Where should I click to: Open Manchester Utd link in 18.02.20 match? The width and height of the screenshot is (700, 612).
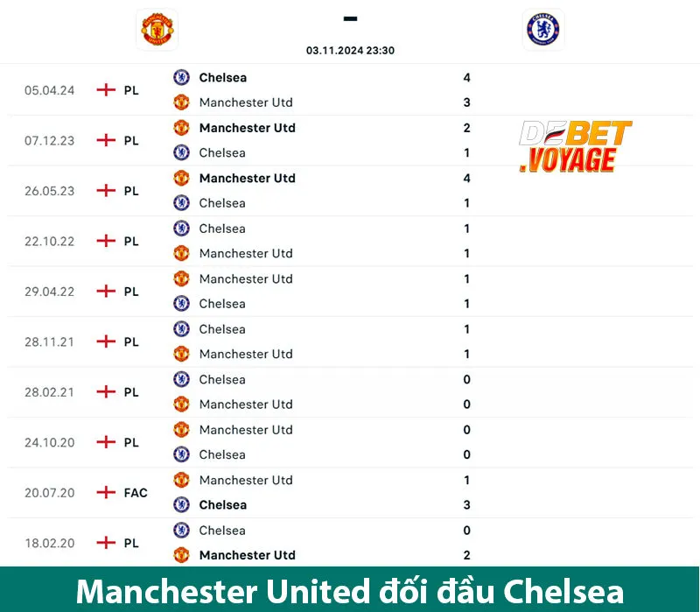pos(247,555)
